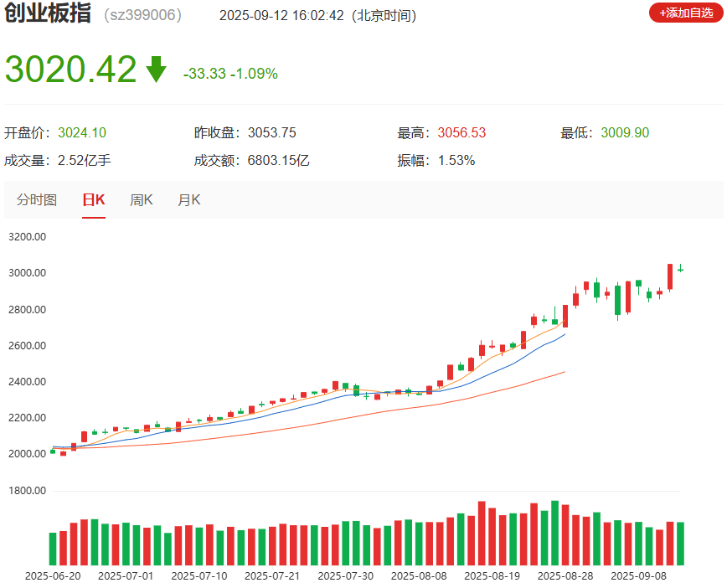Screen dimensions: 727x588
Task: Click the index name 创业板指
Action: 46,13
